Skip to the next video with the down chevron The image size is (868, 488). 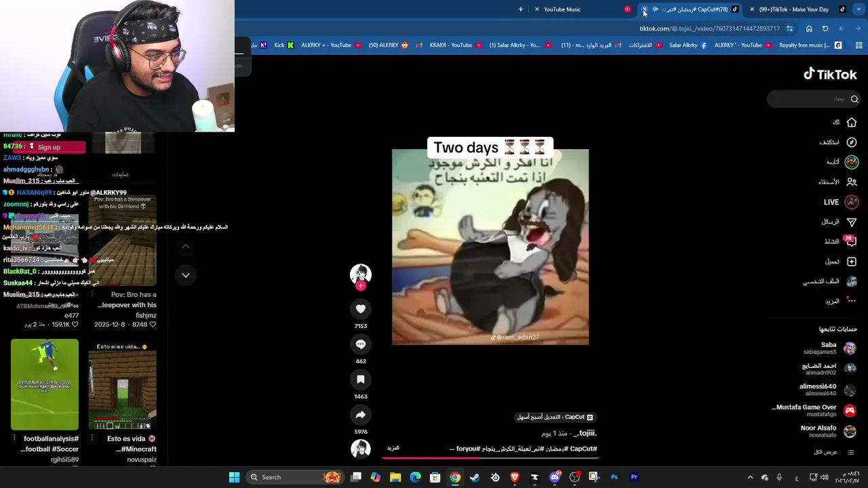(185, 274)
